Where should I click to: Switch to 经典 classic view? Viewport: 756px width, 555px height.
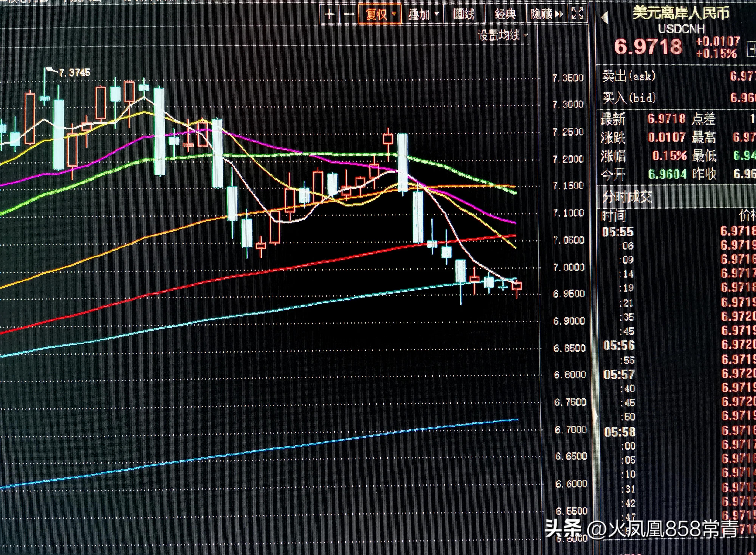(x=505, y=14)
